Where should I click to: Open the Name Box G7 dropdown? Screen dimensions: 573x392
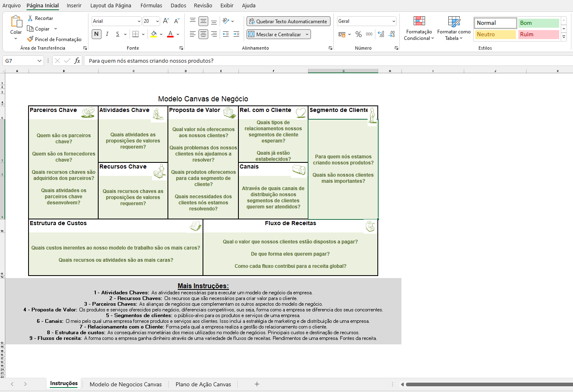(40, 61)
